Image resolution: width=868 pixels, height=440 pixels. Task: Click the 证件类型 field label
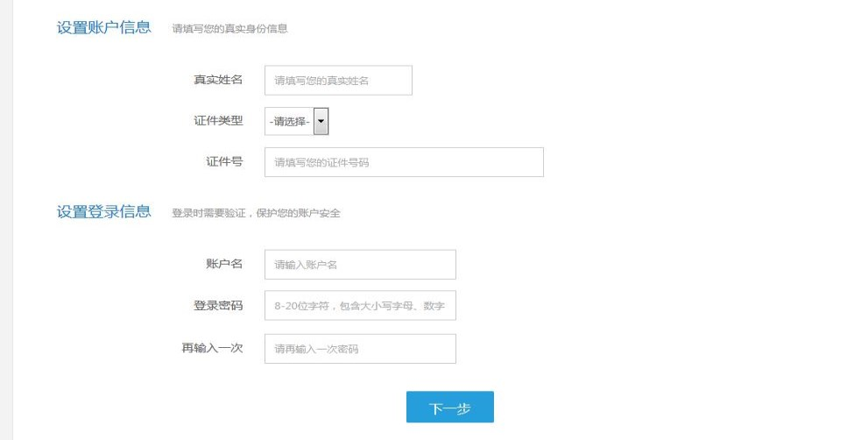point(218,121)
